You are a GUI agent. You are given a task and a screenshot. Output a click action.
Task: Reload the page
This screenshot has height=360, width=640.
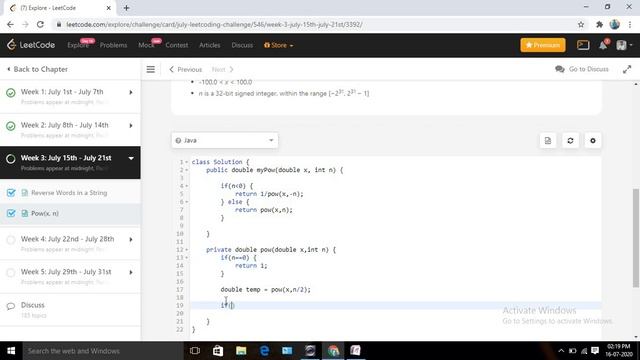tap(40, 24)
